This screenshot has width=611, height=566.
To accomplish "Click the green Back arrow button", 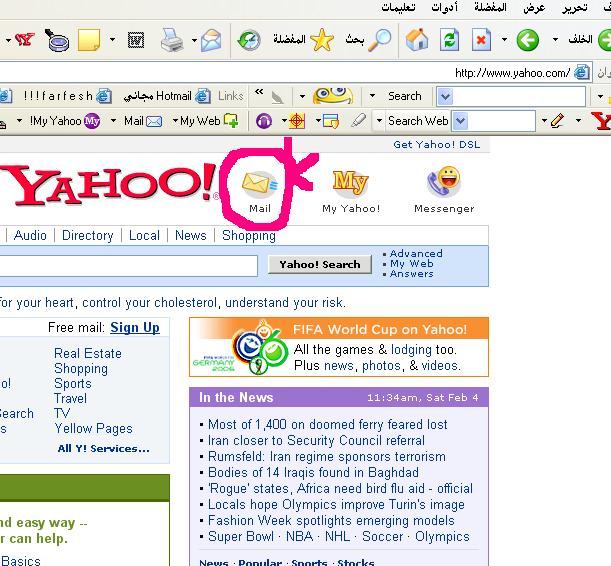I will pyautogui.click(x=528, y=40).
